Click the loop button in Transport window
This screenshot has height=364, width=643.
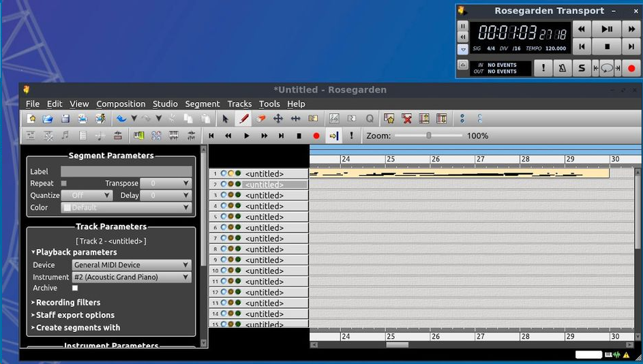pyautogui.click(x=607, y=68)
